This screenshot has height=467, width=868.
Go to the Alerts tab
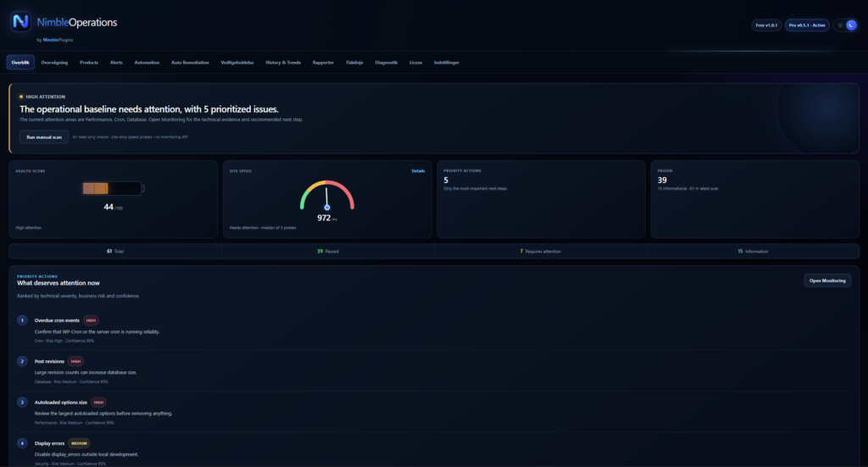(116, 63)
